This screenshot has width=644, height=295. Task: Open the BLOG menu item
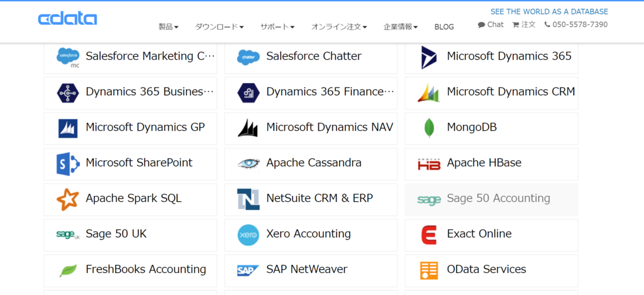coord(444,27)
